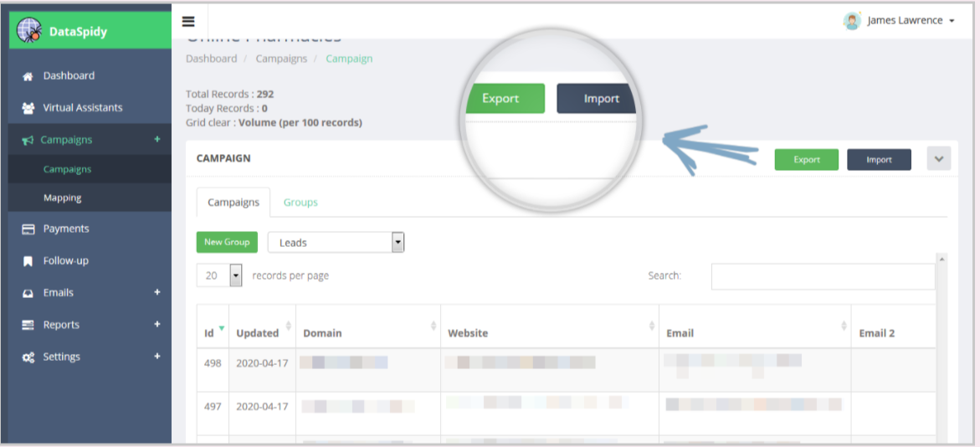Sort by the Updated column arrows
This screenshot has width=980, height=447.
pyautogui.click(x=288, y=326)
